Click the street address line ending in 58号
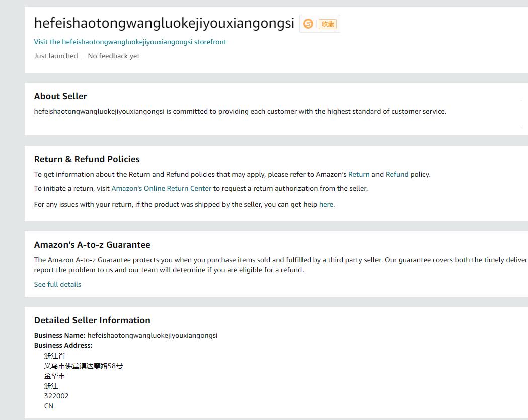 tap(83, 366)
